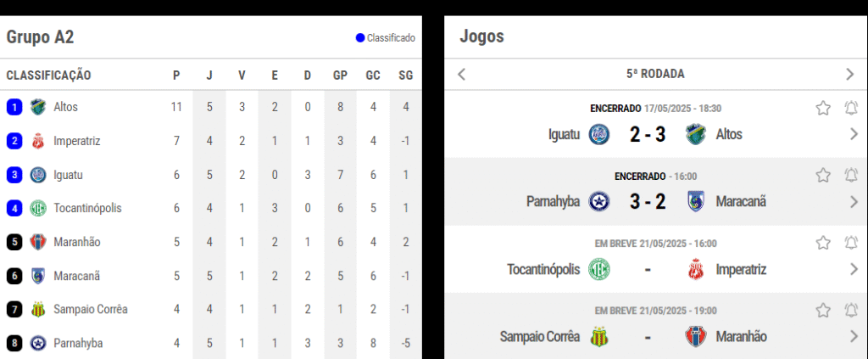This screenshot has height=359, width=868.
Task: Favorite the Iguatu vs Altos match star
Action: click(x=823, y=108)
